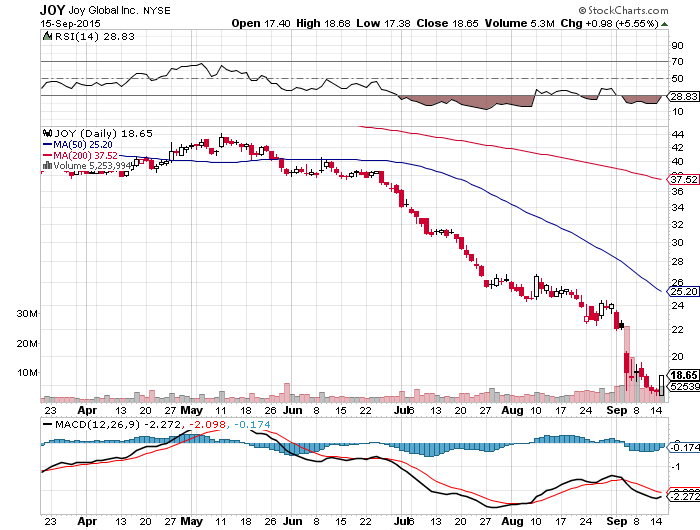
Task: Click the 44 price level on right axis
Action: click(677, 134)
